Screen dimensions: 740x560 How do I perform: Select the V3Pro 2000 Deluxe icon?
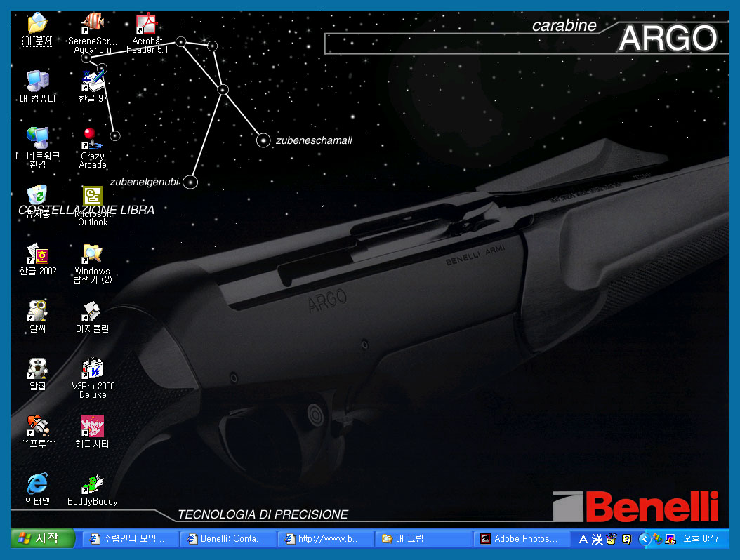[93, 368]
